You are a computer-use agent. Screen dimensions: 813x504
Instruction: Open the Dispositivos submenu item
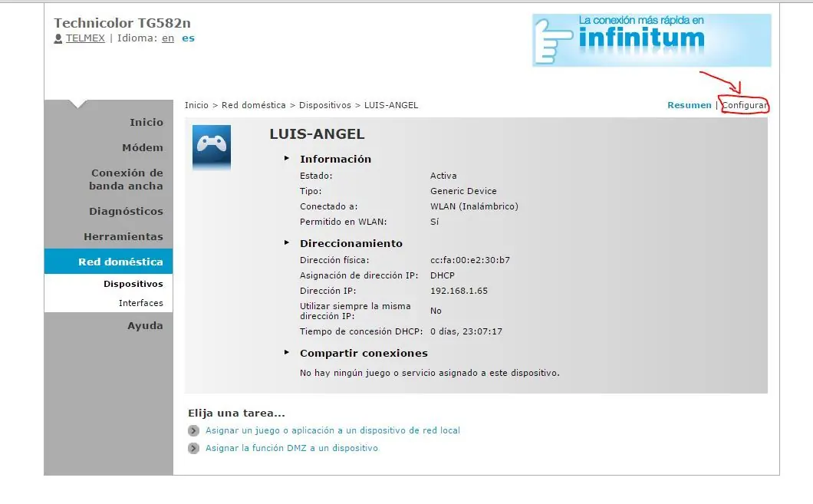133,284
